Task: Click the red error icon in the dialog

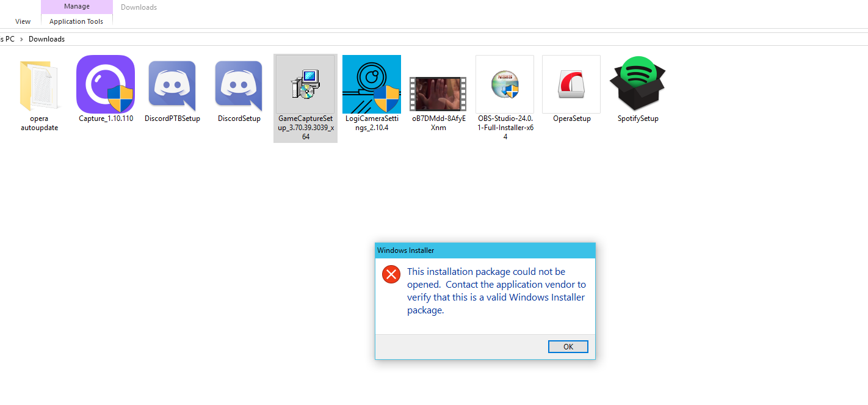Action: click(x=391, y=274)
